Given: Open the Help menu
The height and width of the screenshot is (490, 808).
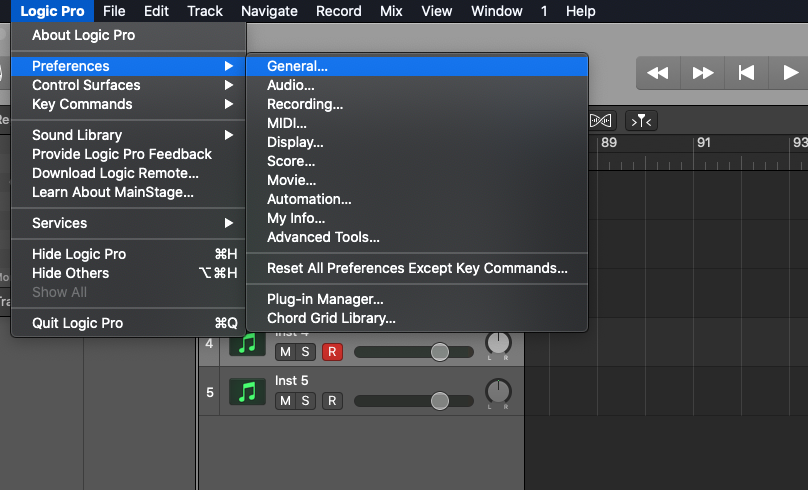Looking at the screenshot, I should point(581,11).
